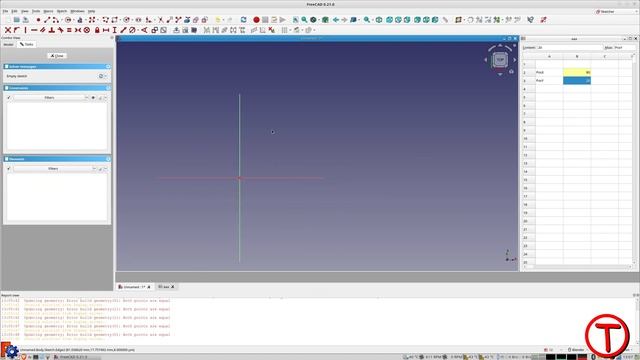Apply the Coincident constraint tool
Image resolution: width=640 pixels, height=360 pixels.
(8, 30)
